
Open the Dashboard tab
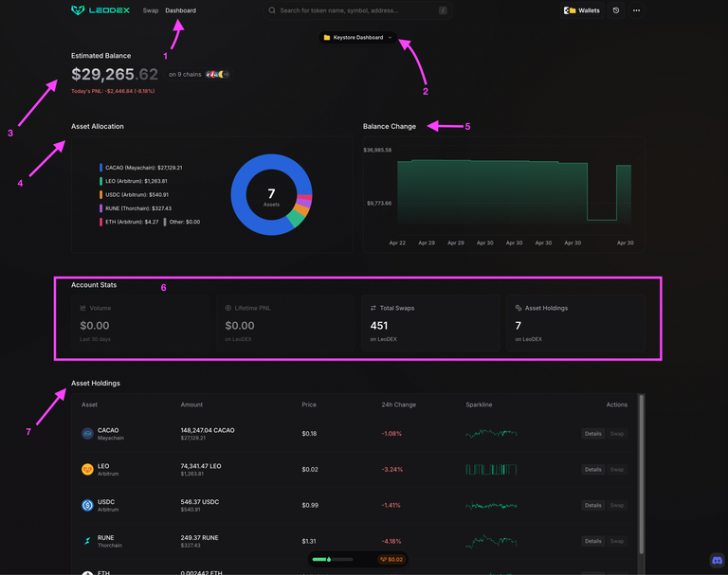(x=181, y=10)
